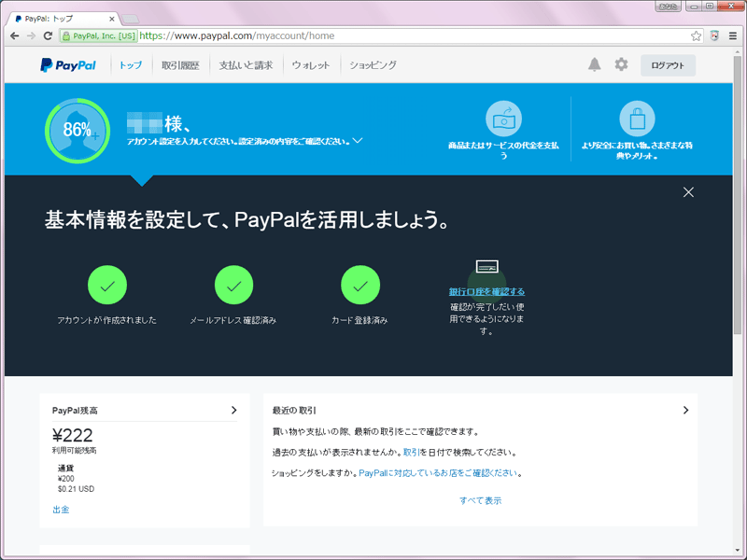The height and width of the screenshot is (560, 747).
Task: Click the PayPal logo
Action: pos(67,65)
